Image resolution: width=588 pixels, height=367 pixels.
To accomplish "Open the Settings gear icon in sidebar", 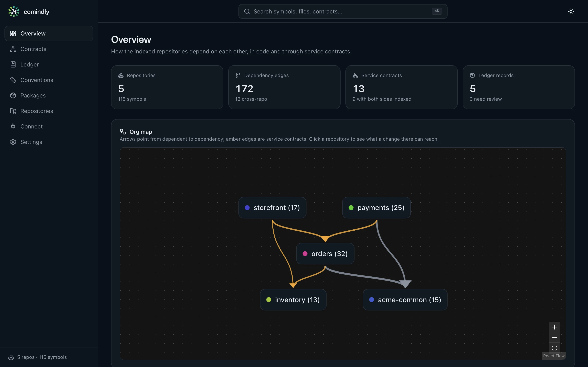I will coord(13,142).
